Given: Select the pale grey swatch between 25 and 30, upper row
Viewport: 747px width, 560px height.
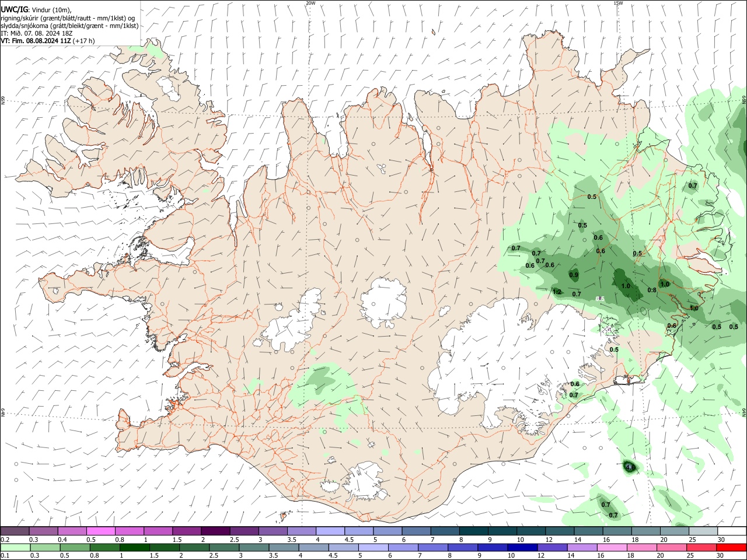Looking at the screenshot, I should (x=704, y=531).
